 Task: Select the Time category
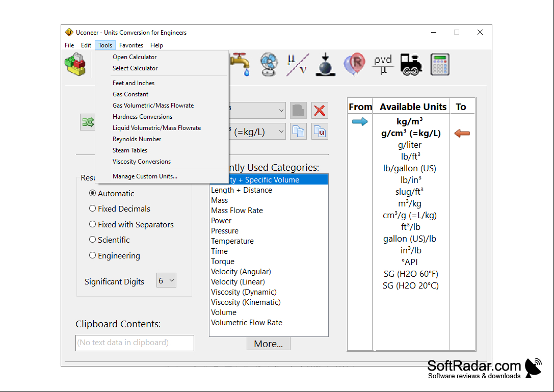(x=269, y=251)
